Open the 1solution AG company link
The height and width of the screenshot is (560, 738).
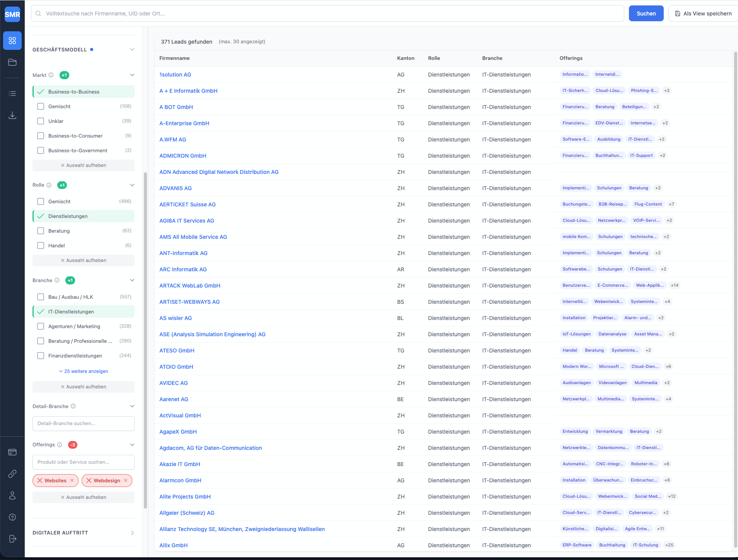click(x=175, y=75)
